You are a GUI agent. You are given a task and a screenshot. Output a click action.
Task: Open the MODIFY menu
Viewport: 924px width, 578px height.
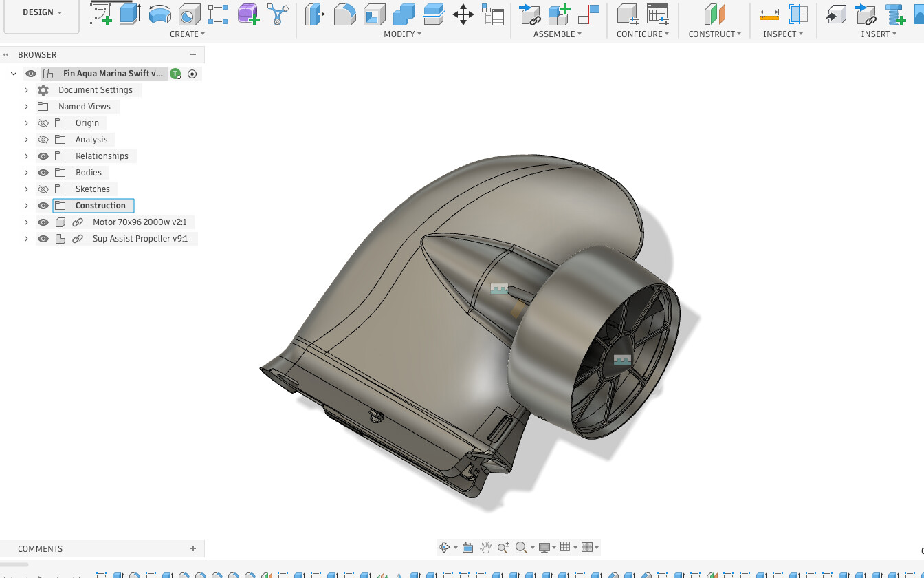point(402,34)
